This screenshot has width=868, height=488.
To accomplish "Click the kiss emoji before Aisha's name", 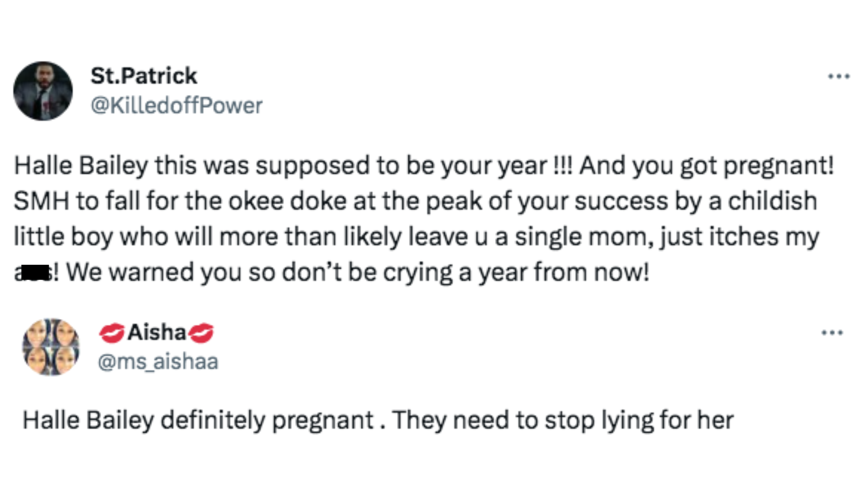I will click(111, 333).
